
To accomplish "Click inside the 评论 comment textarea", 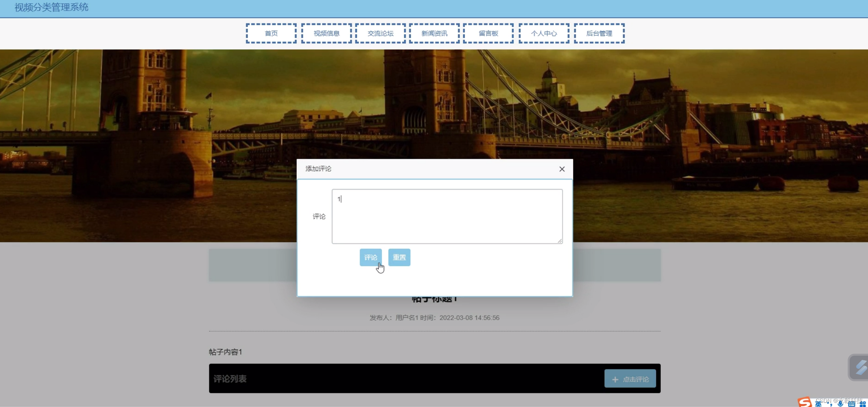I will [447, 216].
